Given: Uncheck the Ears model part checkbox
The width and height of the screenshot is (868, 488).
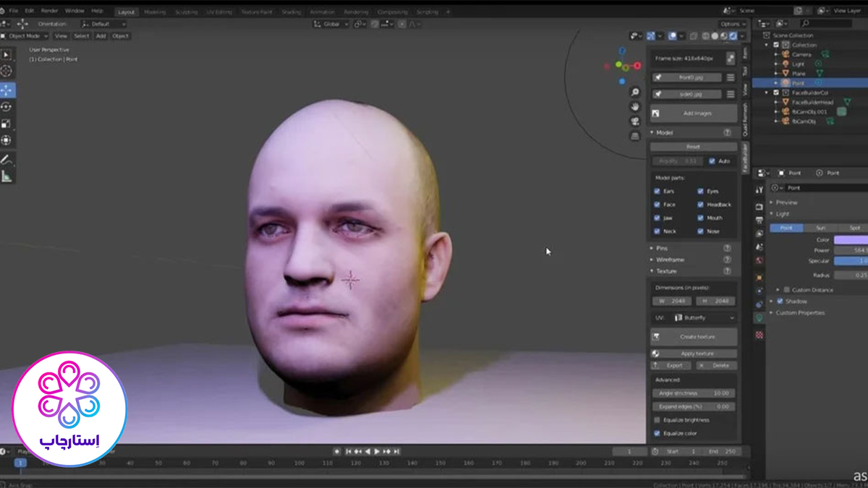Looking at the screenshot, I should pyautogui.click(x=657, y=192).
